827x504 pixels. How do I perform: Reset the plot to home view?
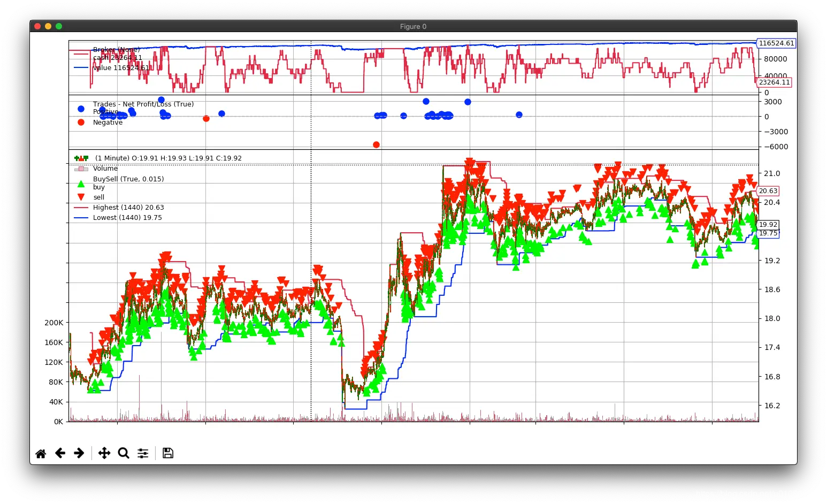click(x=41, y=454)
